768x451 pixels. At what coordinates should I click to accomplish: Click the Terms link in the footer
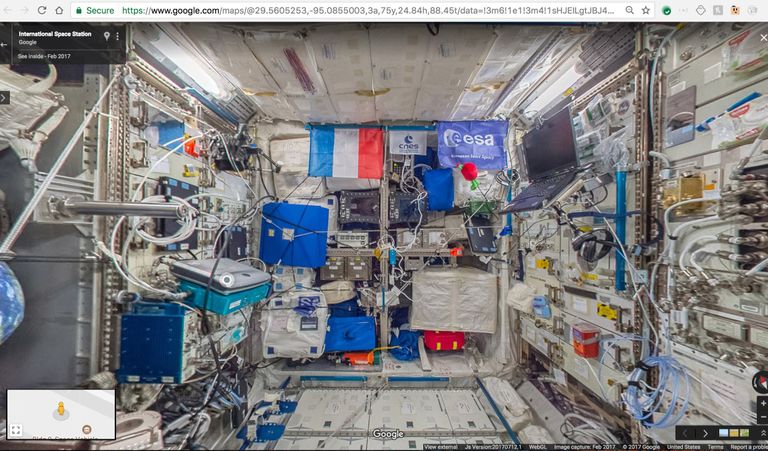[715, 447]
